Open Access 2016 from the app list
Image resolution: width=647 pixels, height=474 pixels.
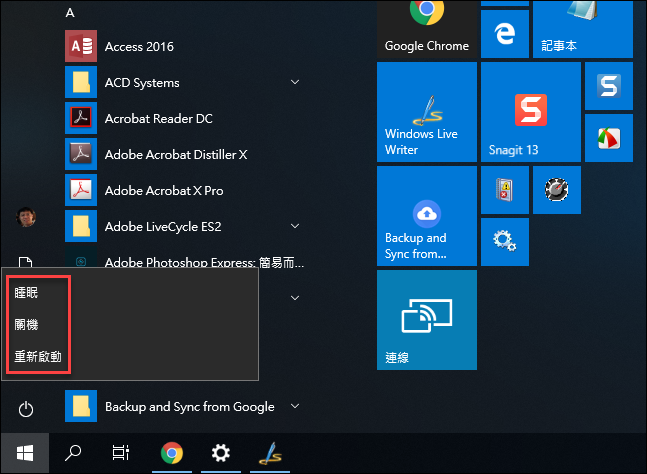tap(184, 46)
